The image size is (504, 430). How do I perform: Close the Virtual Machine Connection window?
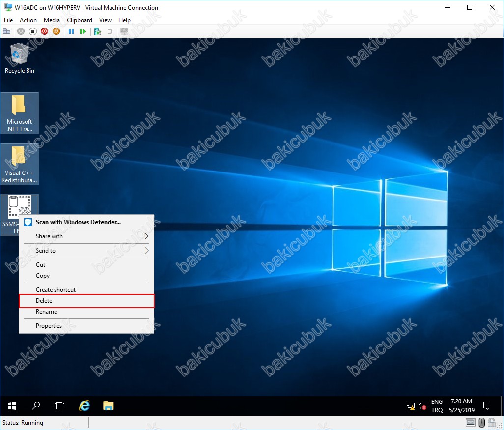tap(492, 7)
